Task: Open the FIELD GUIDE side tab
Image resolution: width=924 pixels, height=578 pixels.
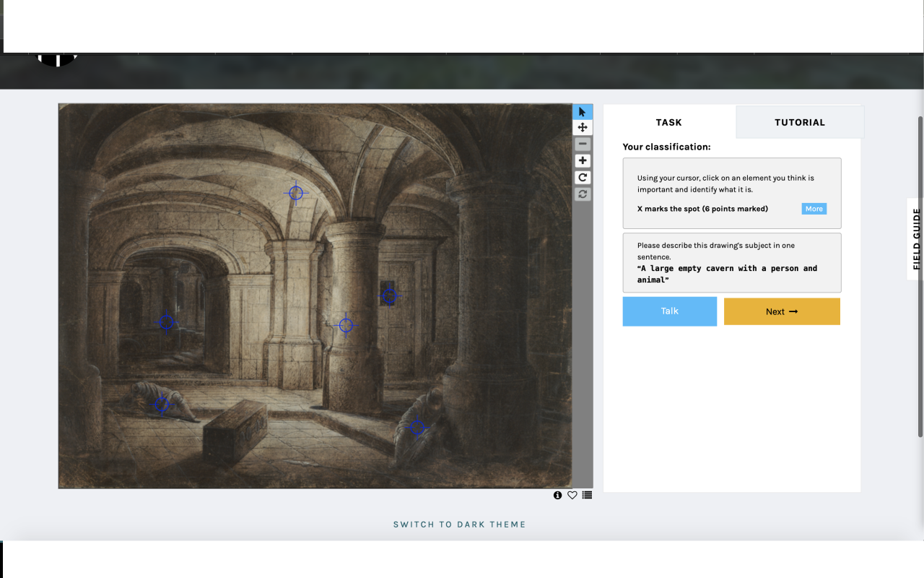Action: pos(916,238)
